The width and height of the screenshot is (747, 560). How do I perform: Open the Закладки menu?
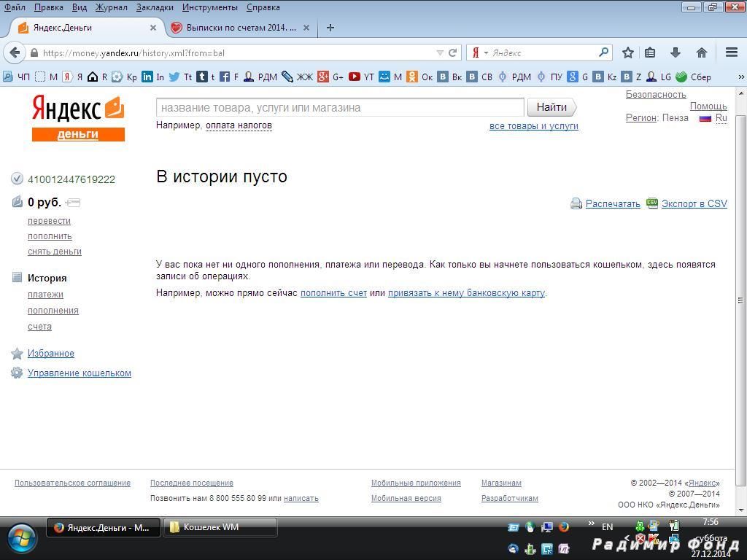coord(155,7)
